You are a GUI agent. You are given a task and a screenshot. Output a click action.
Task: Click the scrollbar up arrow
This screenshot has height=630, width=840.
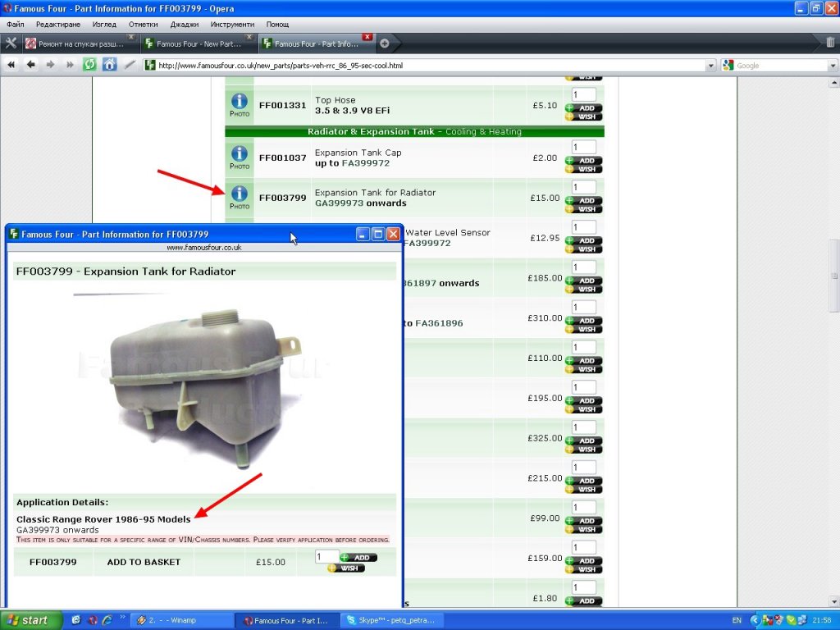834,83
